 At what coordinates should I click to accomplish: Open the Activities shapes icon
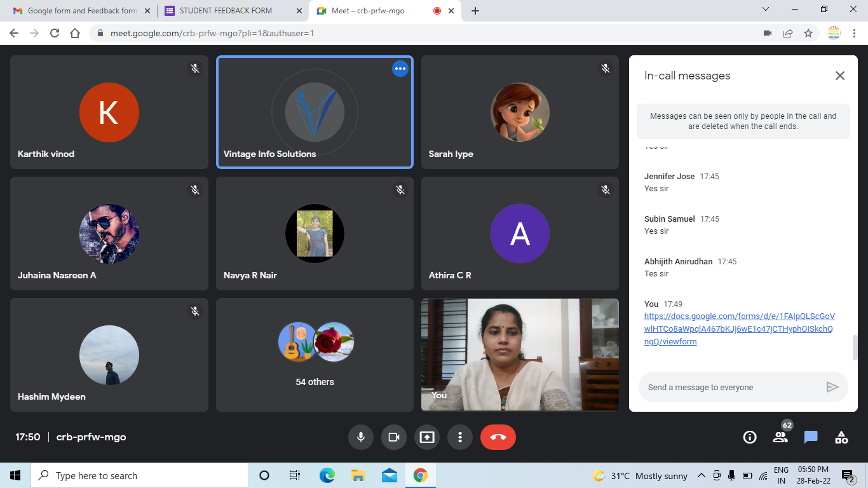(841, 437)
